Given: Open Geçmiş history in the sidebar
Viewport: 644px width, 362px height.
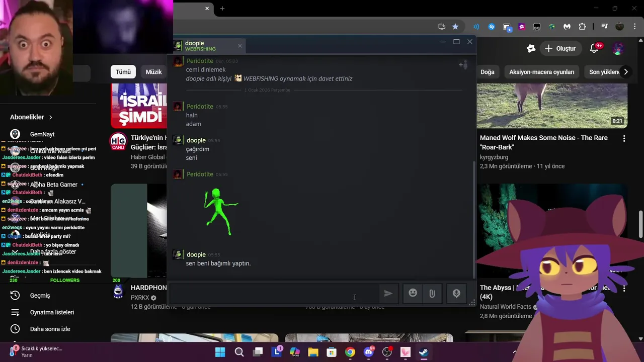Looking at the screenshot, I should (x=40, y=296).
